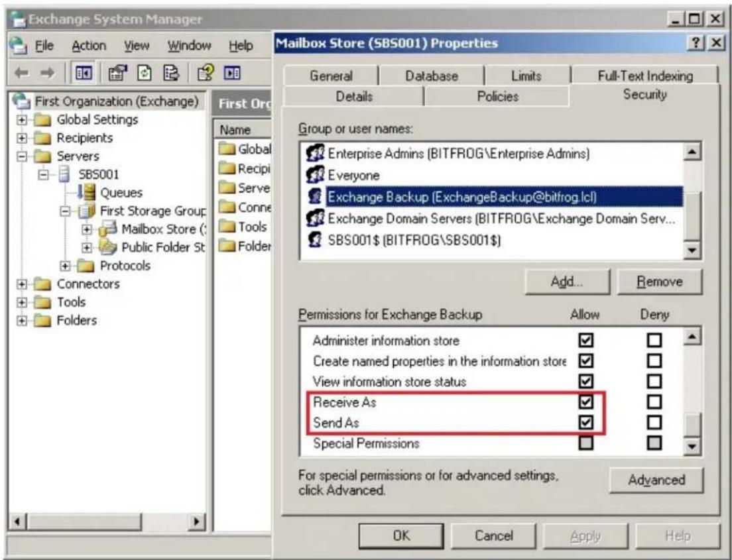Uncheck Allow for Administer information store
The width and height of the screenshot is (732, 560).
coord(586,340)
